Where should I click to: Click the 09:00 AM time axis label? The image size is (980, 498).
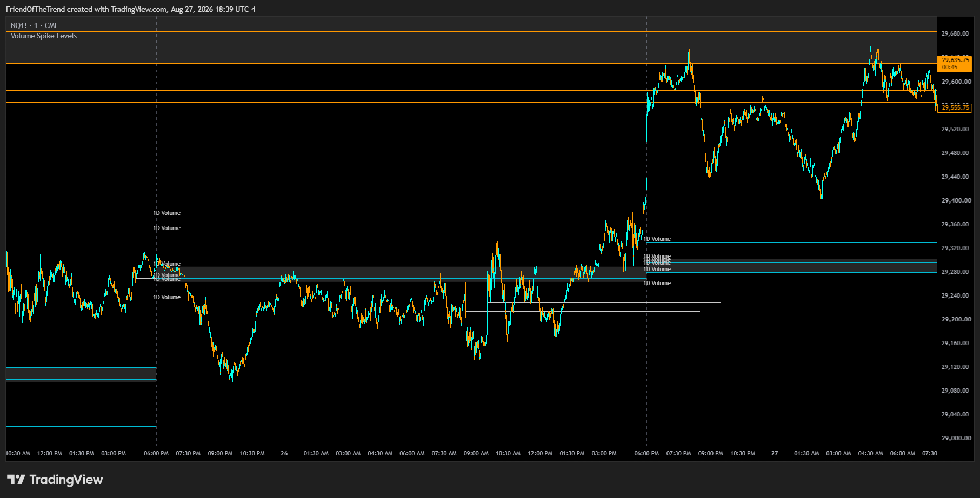point(476,453)
